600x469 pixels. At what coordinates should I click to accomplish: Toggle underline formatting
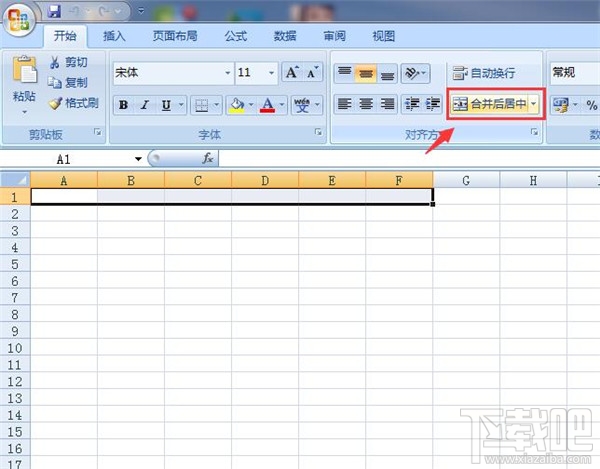coord(166,105)
